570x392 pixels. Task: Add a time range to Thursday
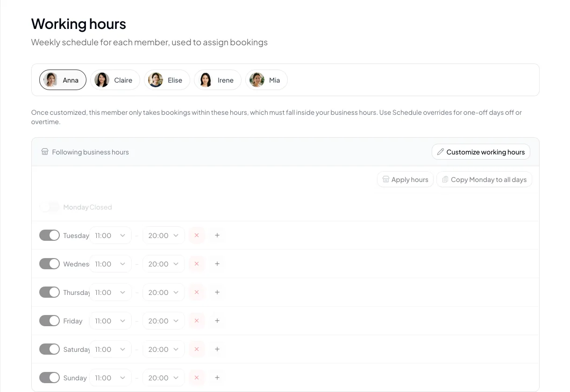tap(217, 292)
